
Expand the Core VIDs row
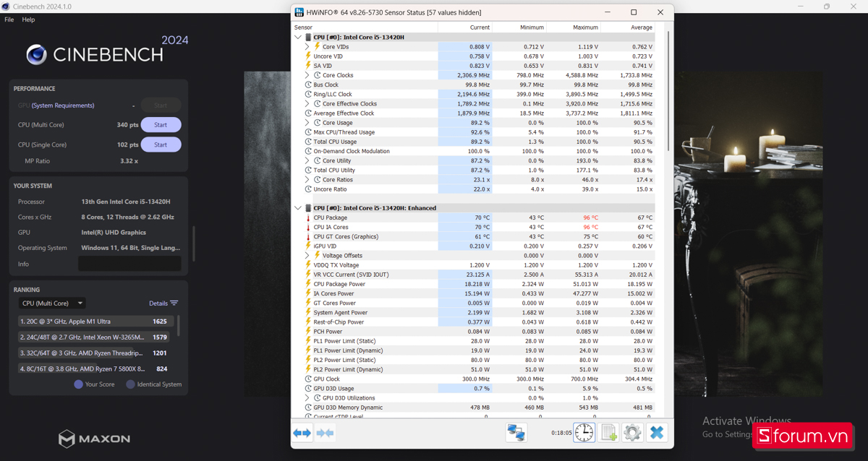pyautogui.click(x=307, y=46)
